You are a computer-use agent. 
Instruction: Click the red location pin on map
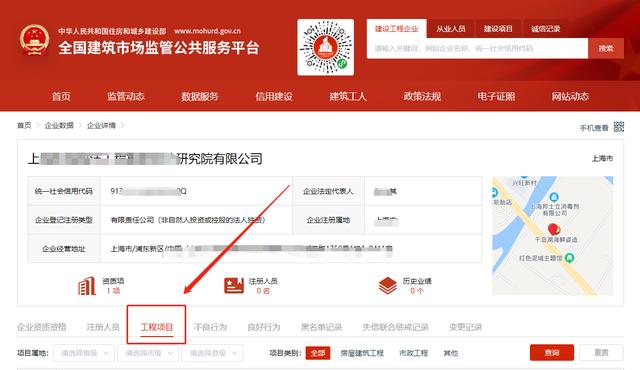pos(553,229)
